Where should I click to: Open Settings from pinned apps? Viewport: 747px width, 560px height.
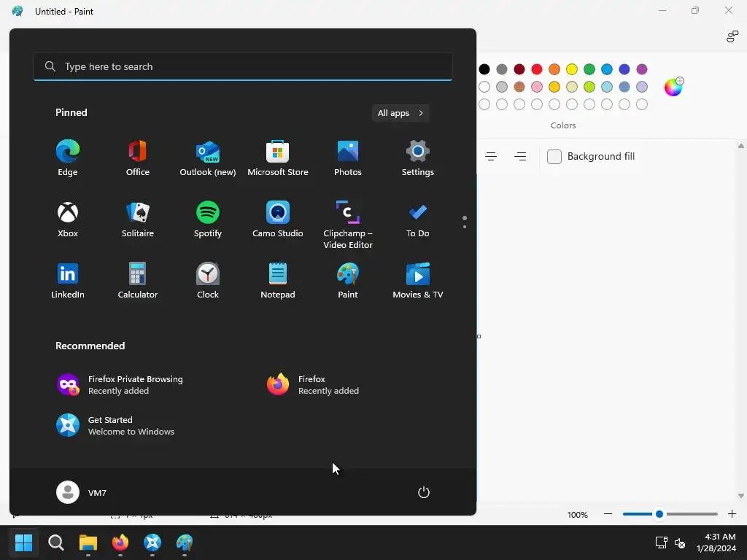click(418, 158)
